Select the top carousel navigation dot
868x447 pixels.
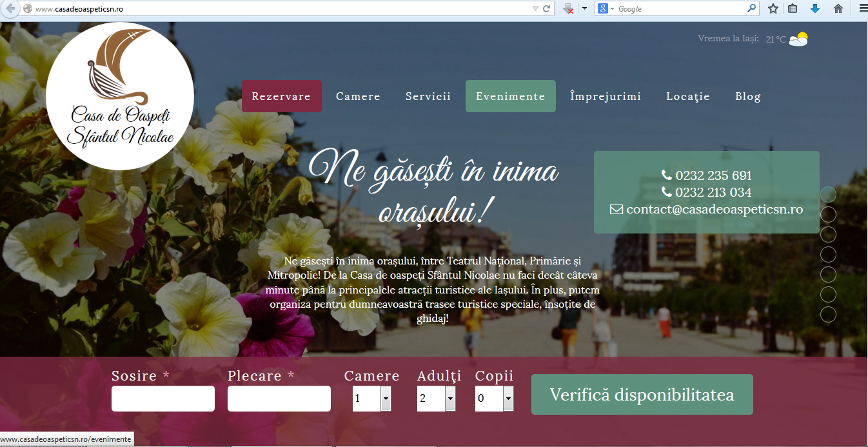pos(827,194)
